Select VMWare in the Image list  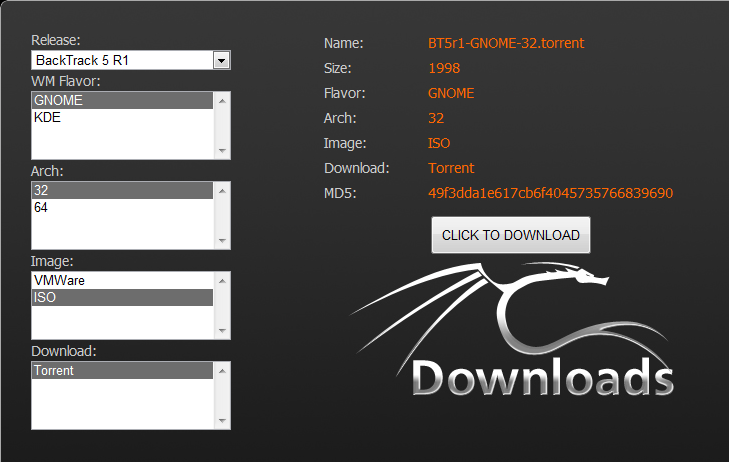click(x=122, y=280)
